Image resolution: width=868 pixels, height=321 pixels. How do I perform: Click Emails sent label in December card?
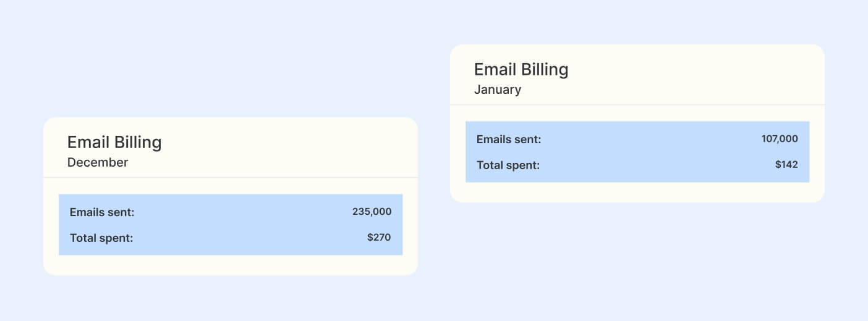click(x=102, y=212)
